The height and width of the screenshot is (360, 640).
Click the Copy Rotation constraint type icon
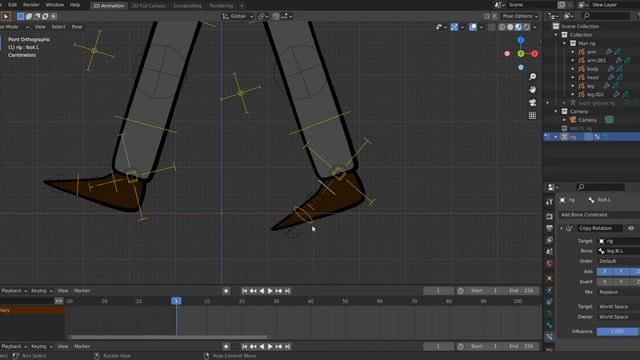[569, 228]
